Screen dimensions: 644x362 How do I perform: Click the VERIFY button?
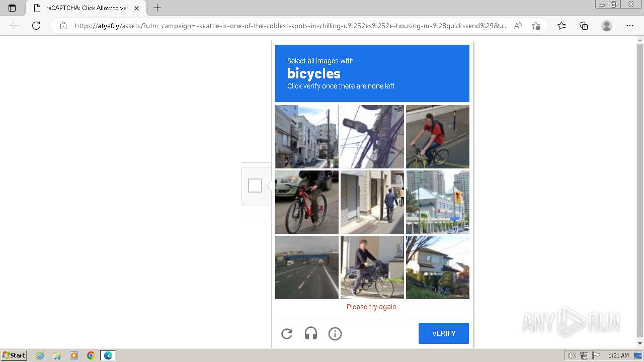point(444,333)
